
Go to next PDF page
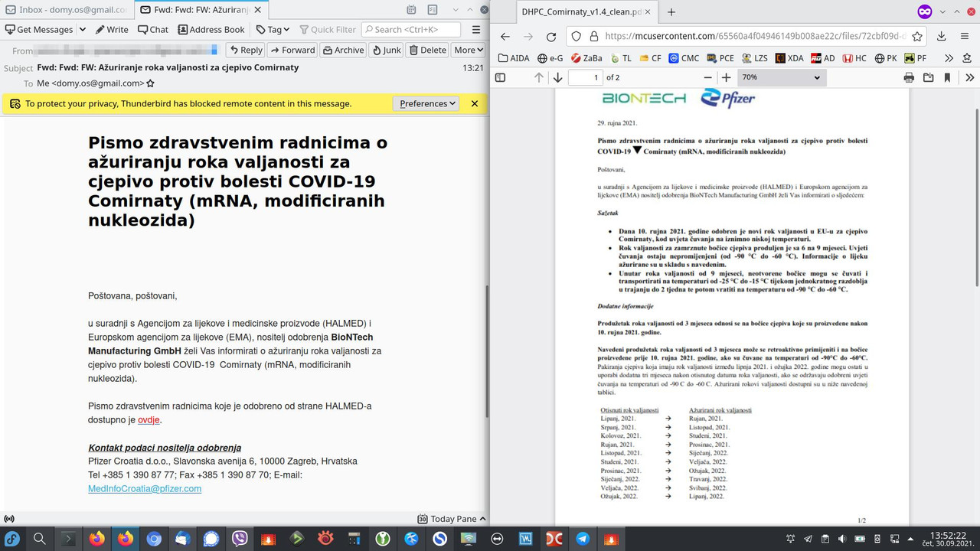pyautogui.click(x=558, y=77)
